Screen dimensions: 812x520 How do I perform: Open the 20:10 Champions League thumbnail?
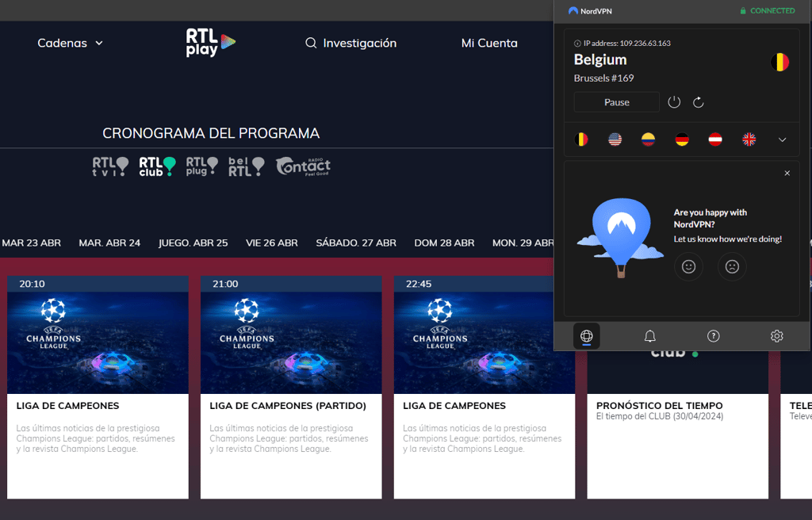pos(98,342)
